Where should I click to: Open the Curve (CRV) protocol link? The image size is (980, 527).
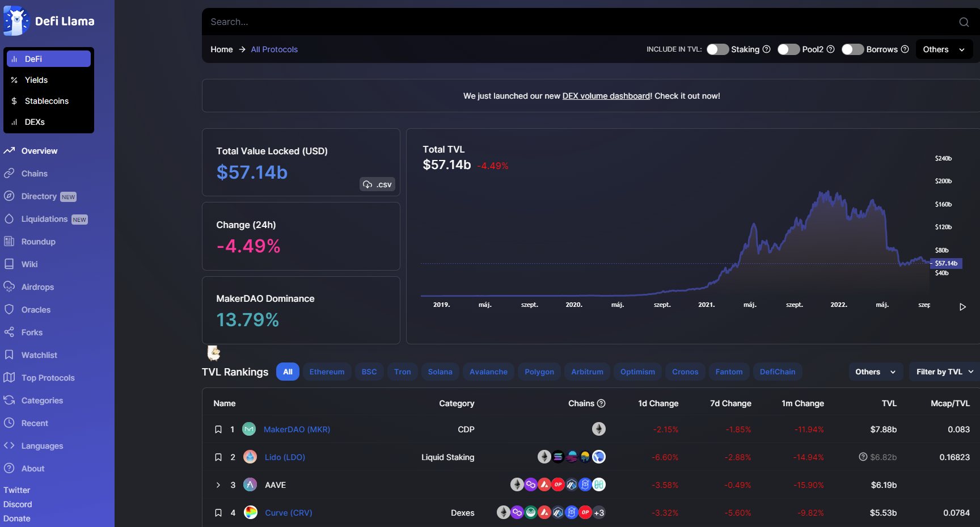click(289, 513)
